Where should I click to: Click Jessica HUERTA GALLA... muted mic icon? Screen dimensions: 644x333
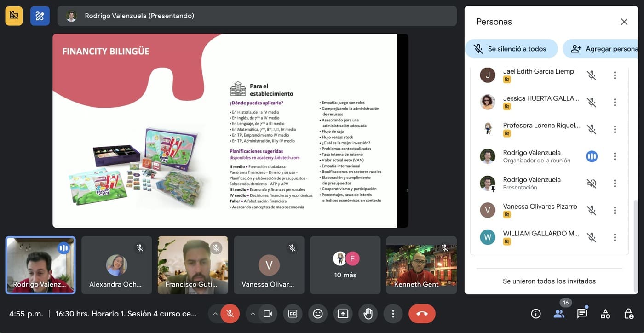[592, 102]
